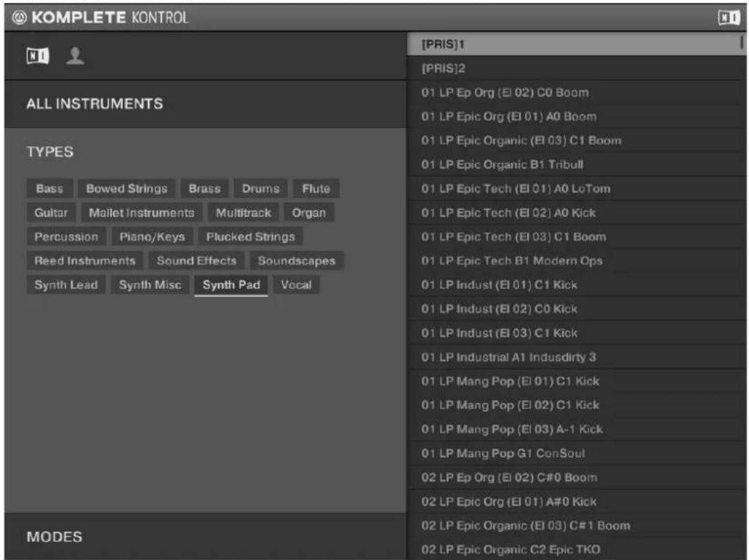This screenshot has height=560, width=749.
Task: Choose 01 LP Ep Org (El 02) C0 Boom
Action: [577, 92]
